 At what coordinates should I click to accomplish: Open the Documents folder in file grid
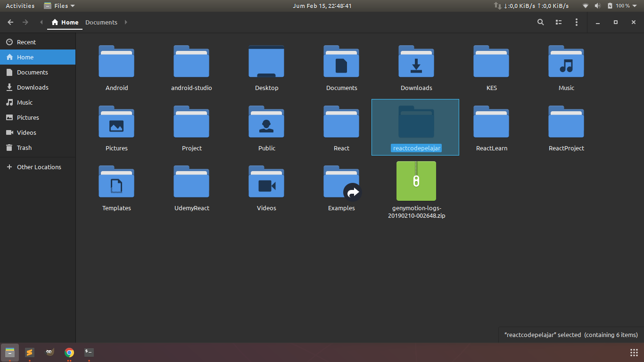point(341,62)
